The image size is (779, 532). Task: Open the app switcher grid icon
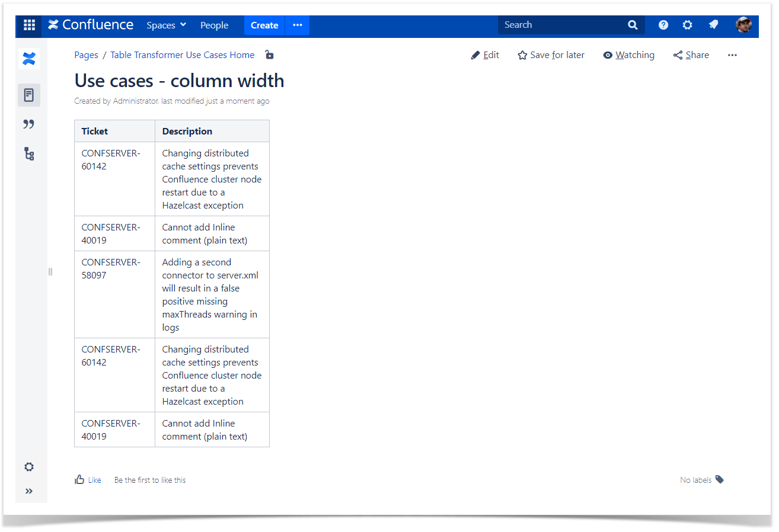(x=29, y=25)
